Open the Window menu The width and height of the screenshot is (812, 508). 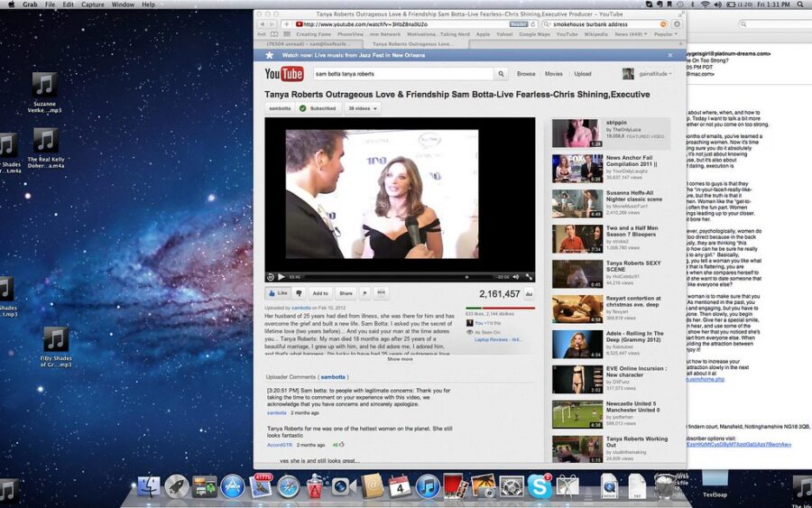point(123,5)
